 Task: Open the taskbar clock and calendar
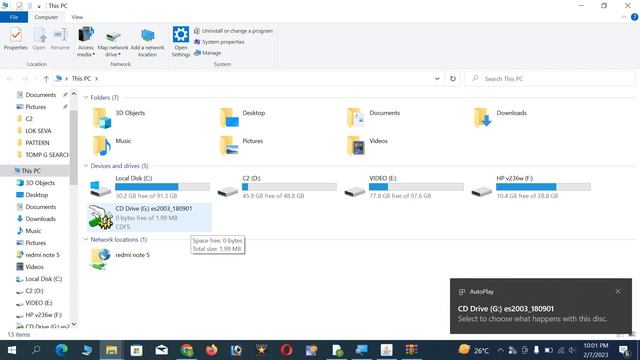coord(596,350)
